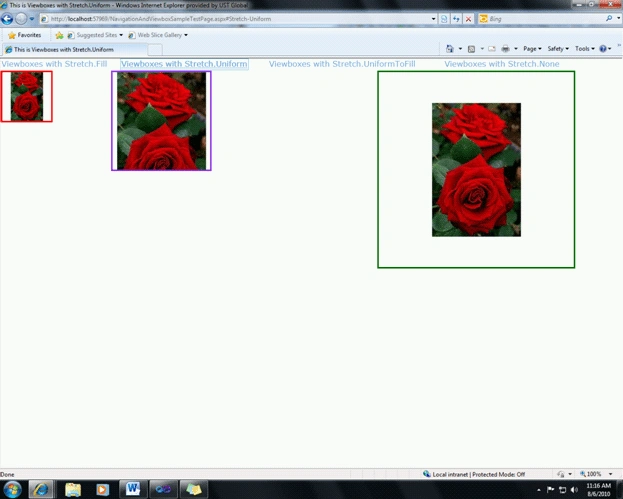Open the Viewboxes with Stretch.None link
This screenshot has height=499, width=623.
tap(502, 64)
